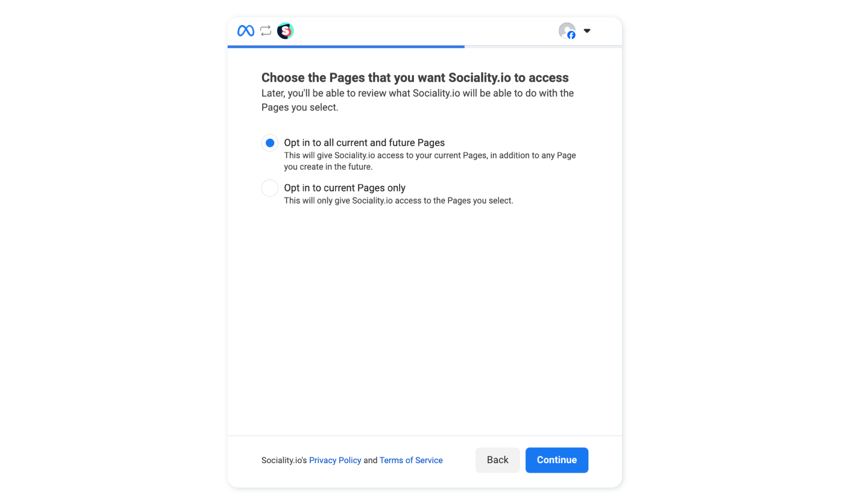Image resolution: width=849 pixels, height=504 pixels.
Task: Click the Meta infinity logo
Action: click(x=246, y=31)
